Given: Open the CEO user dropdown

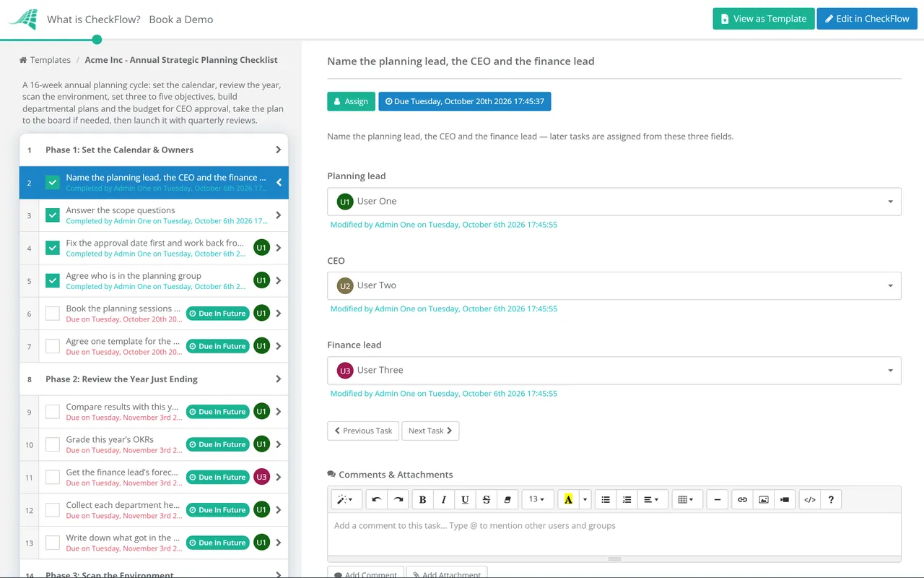Looking at the screenshot, I should point(614,285).
